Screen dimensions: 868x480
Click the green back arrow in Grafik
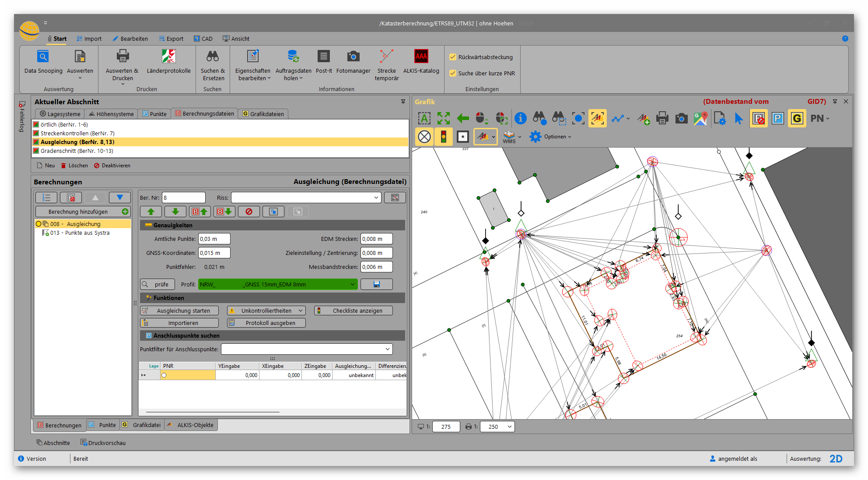pyautogui.click(x=462, y=118)
